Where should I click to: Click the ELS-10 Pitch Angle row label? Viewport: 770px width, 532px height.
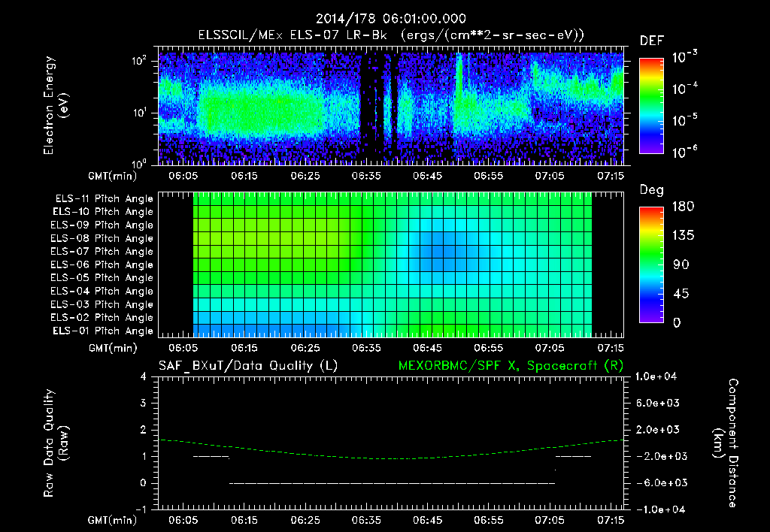(103, 212)
